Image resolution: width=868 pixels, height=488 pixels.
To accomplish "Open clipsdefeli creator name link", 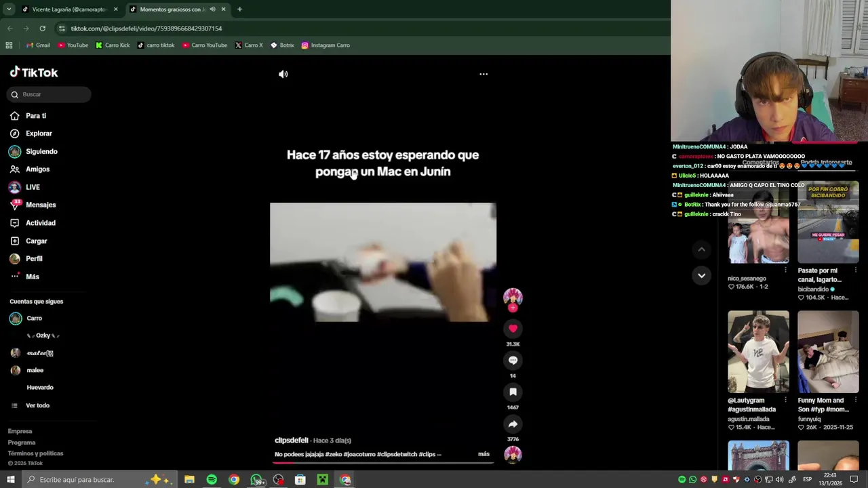I will [x=292, y=441].
